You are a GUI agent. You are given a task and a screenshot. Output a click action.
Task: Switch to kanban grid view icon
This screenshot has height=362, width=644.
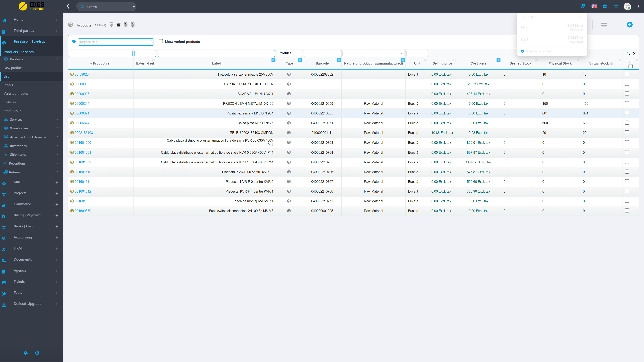(x=604, y=24)
